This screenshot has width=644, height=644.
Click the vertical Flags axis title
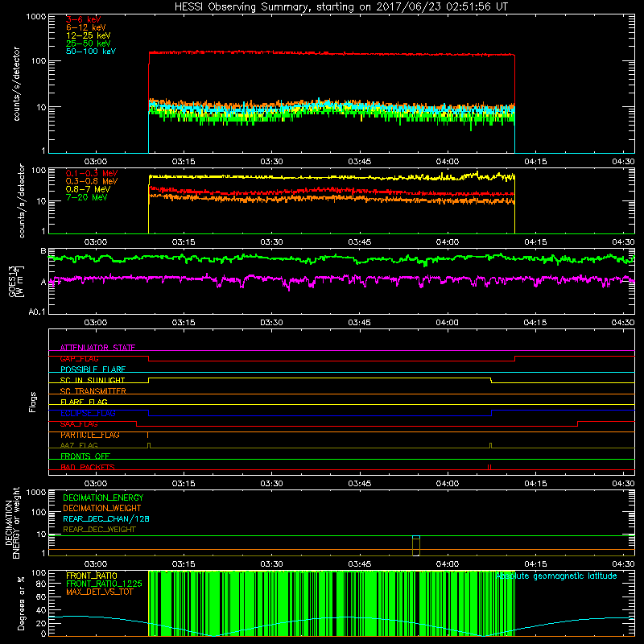click(33, 402)
